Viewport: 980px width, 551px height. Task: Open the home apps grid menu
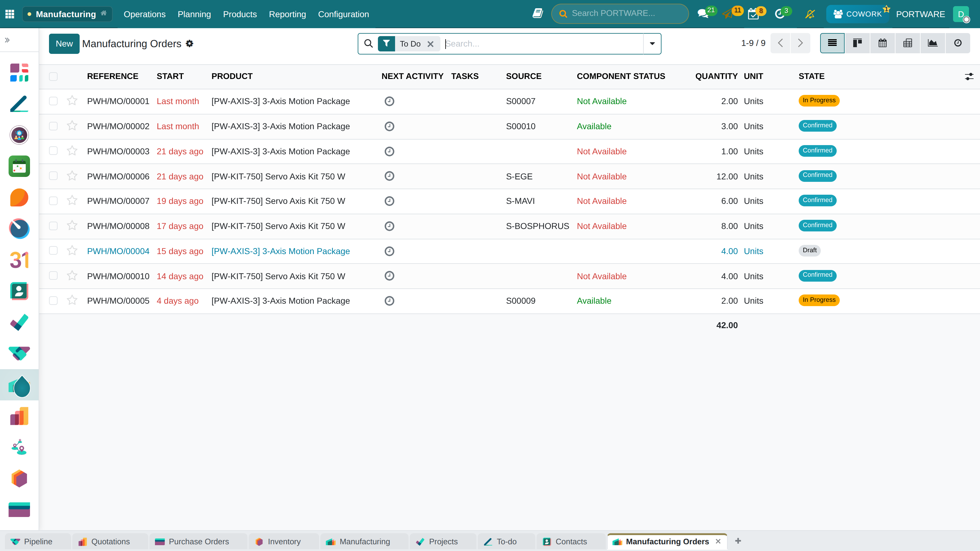[x=10, y=14]
